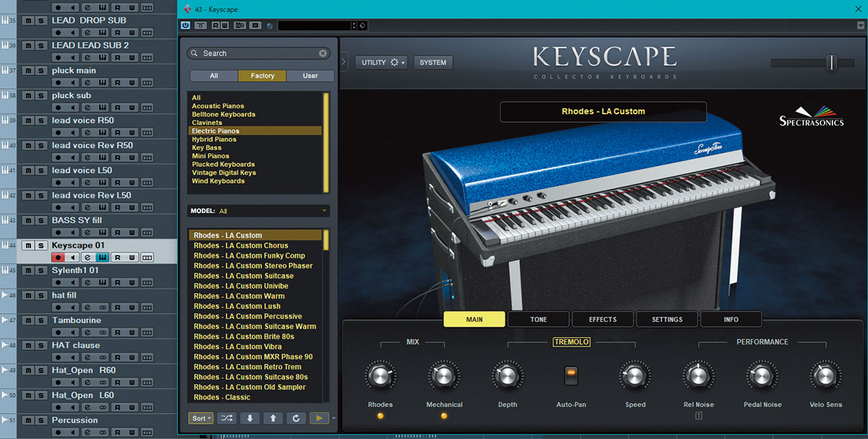Start preset audition with the play button

319,418
